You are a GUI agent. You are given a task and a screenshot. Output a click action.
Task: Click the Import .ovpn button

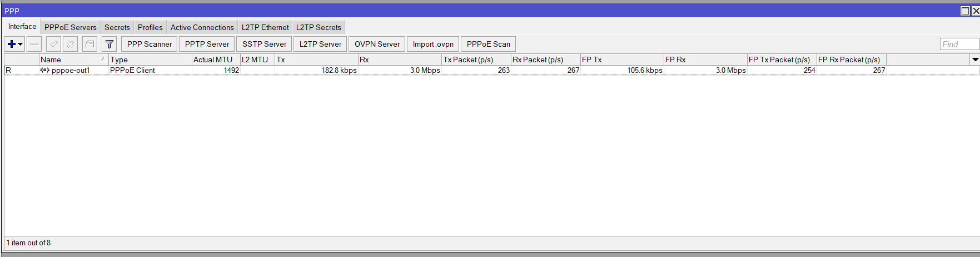point(433,44)
